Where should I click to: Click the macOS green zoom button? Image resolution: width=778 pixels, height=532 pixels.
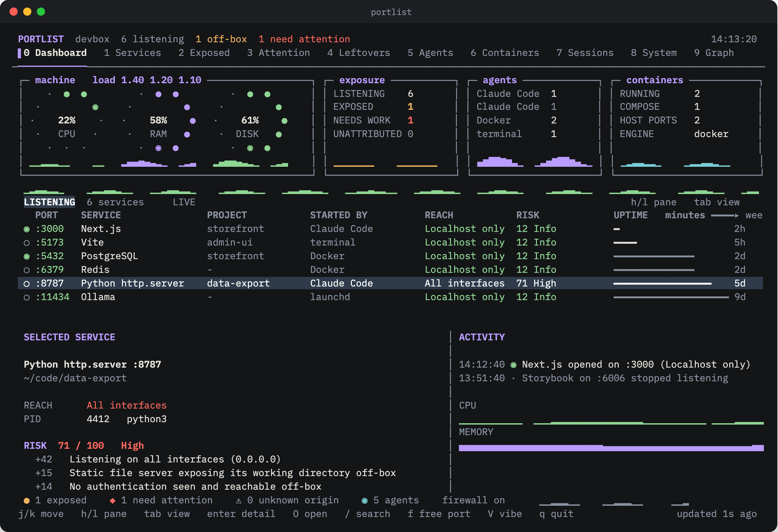(41, 12)
